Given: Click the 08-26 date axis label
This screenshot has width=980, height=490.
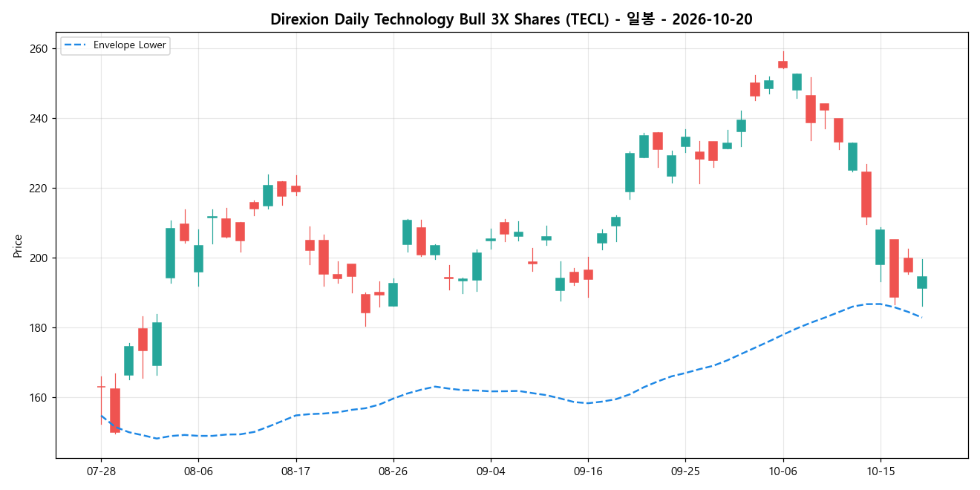Looking at the screenshot, I should click(x=393, y=471).
